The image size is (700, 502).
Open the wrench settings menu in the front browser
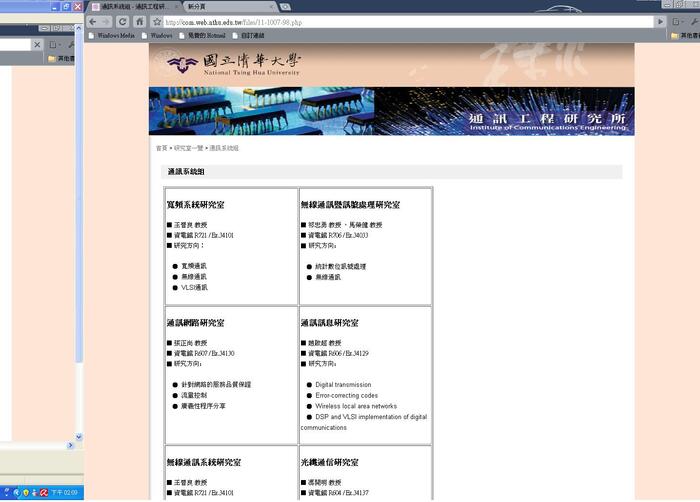pyautogui.click(x=694, y=21)
